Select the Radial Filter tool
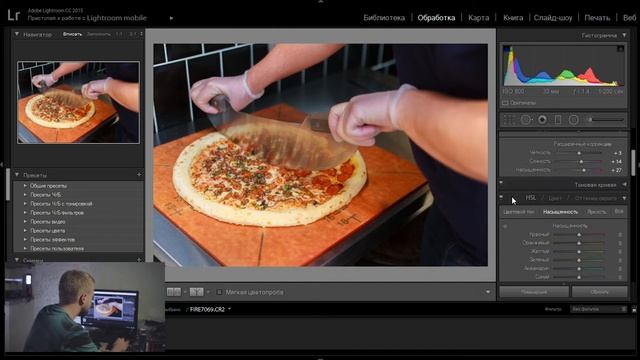This screenshot has width=640, height=360. [x=573, y=120]
